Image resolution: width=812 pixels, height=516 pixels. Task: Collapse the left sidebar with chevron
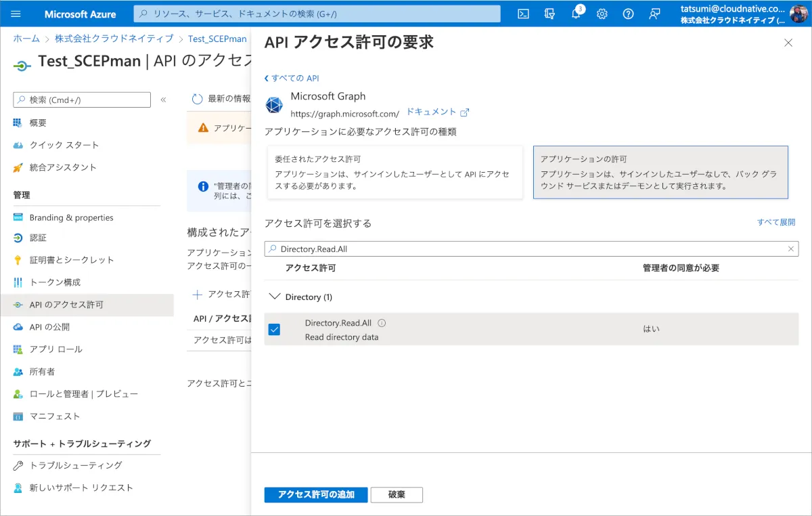tap(163, 100)
